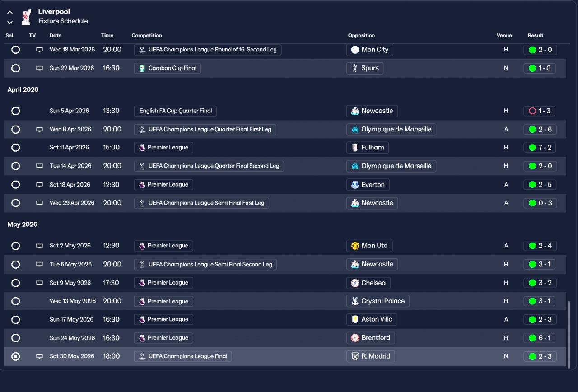Go to previous club with up chevron
578x392 pixels.
click(x=10, y=13)
